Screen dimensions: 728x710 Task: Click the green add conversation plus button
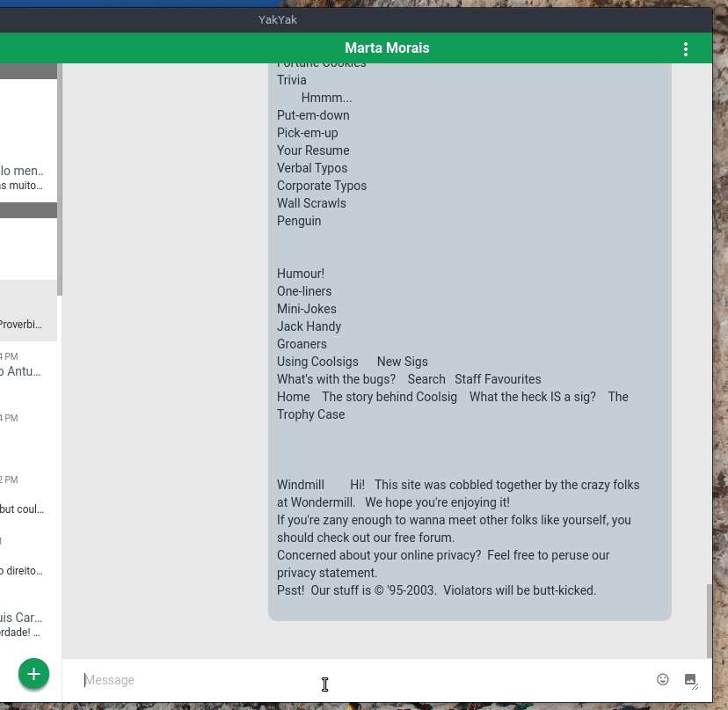click(x=34, y=673)
